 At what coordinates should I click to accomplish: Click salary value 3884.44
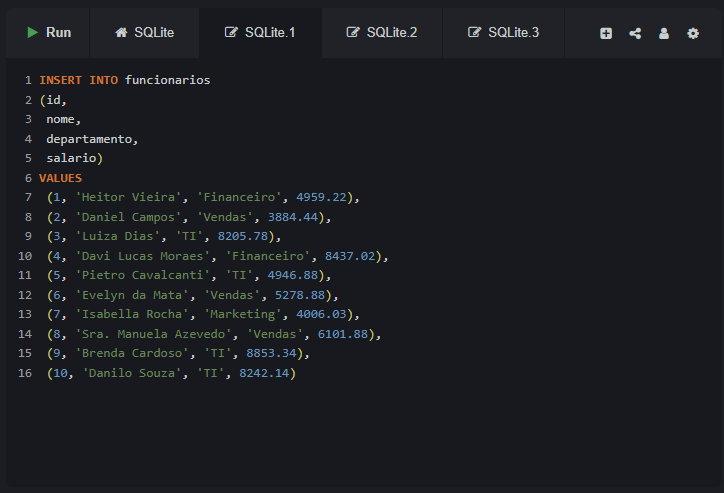293,217
